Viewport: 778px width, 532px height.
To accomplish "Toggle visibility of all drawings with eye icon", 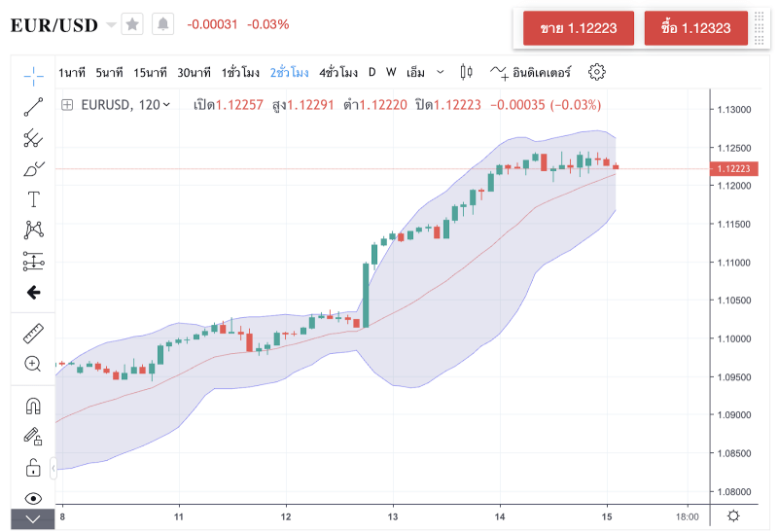I will 33,498.
